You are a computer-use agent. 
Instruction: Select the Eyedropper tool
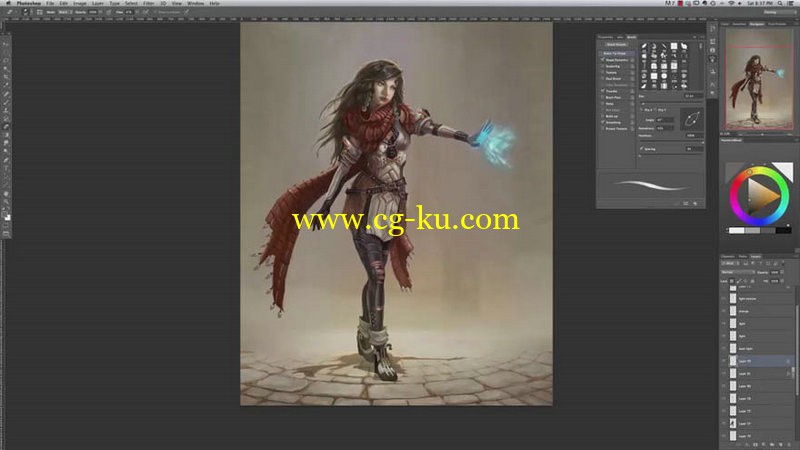pos(6,85)
